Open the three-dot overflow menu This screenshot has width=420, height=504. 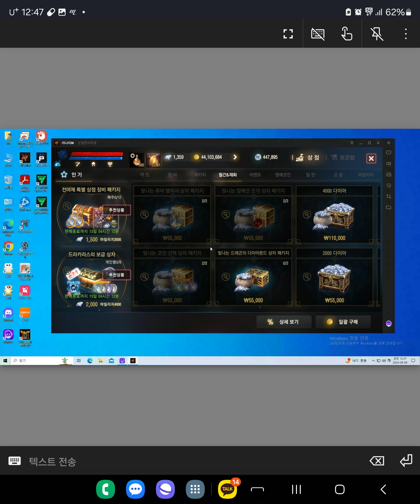406,34
